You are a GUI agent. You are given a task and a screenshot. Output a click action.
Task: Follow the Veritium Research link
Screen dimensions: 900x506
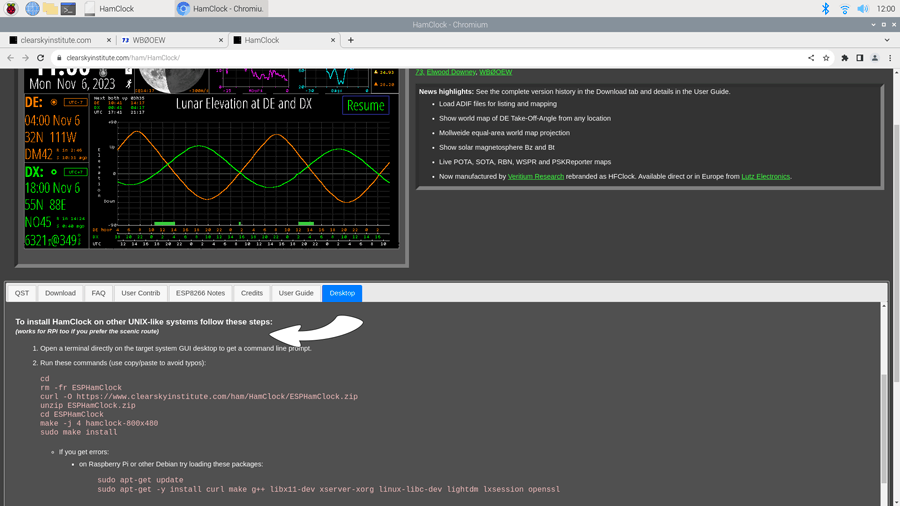coord(536,177)
